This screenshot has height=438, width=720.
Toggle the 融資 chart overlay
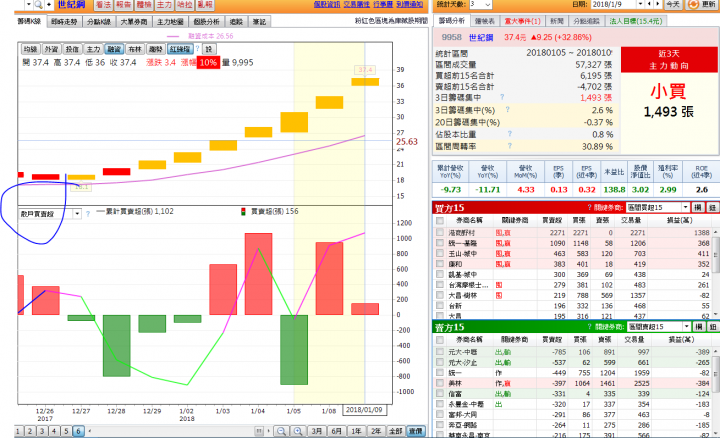114,49
